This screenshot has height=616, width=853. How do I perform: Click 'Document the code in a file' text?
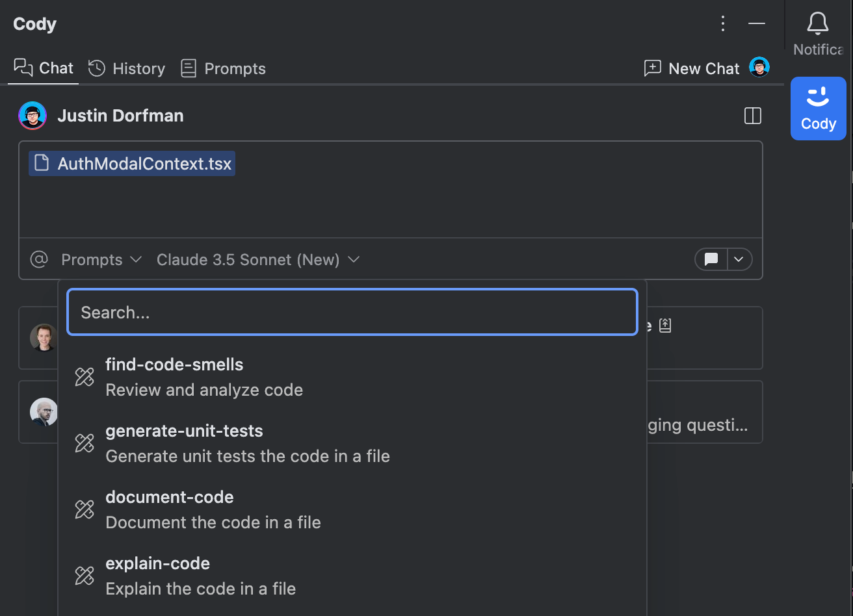point(213,522)
